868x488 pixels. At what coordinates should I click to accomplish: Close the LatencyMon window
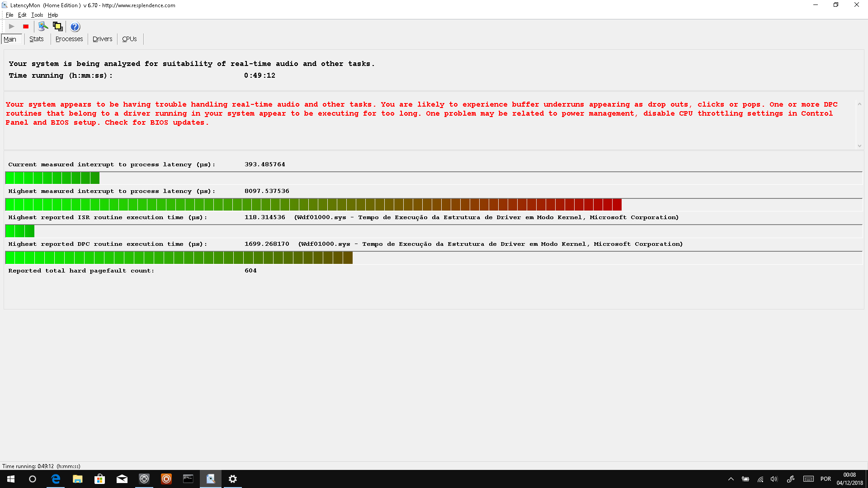click(x=857, y=5)
